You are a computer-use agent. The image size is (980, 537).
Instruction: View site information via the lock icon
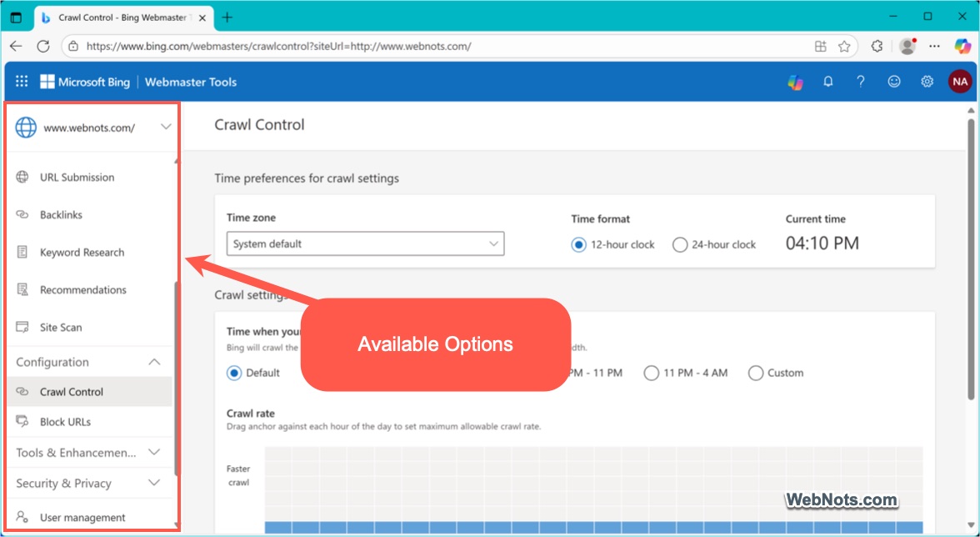pos(73,46)
